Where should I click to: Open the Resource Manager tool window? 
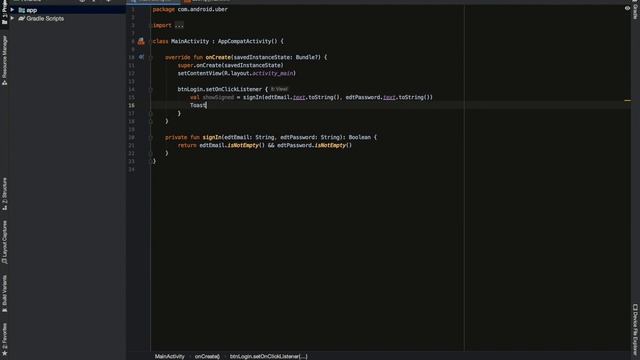tap(4, 56)
